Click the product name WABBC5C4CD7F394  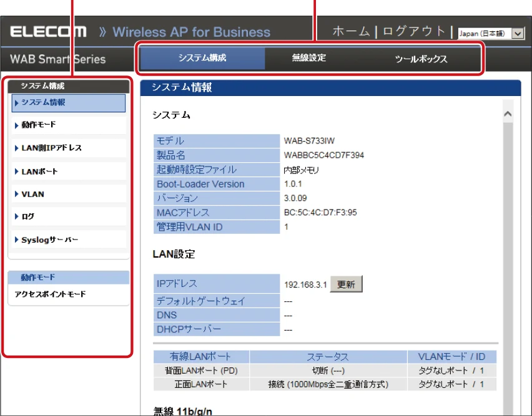(x=323, y=155)
